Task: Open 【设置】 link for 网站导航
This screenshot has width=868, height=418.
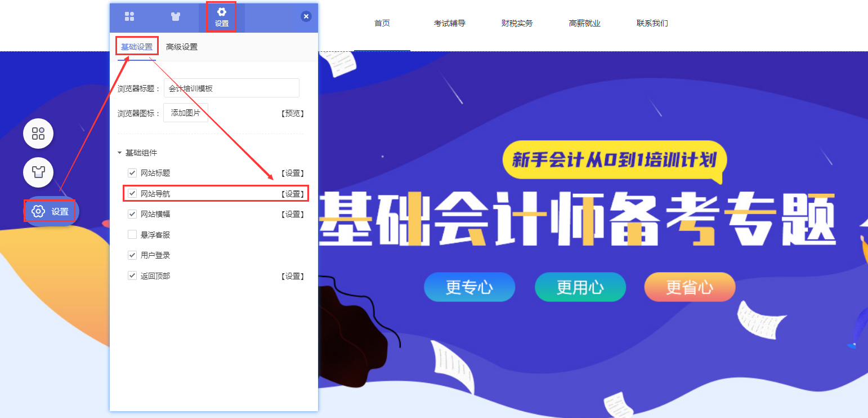Action: [292, 194]
